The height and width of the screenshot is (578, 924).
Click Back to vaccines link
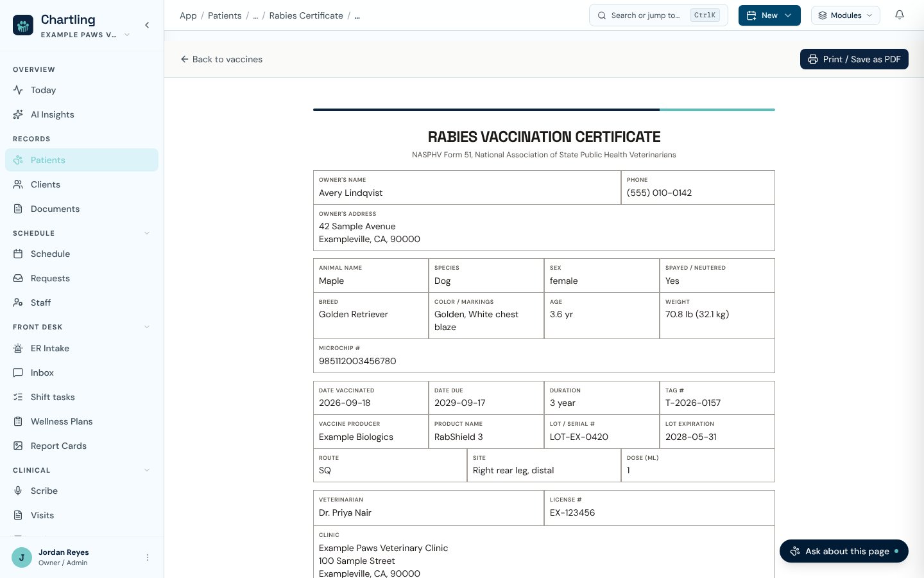[221, 59]
